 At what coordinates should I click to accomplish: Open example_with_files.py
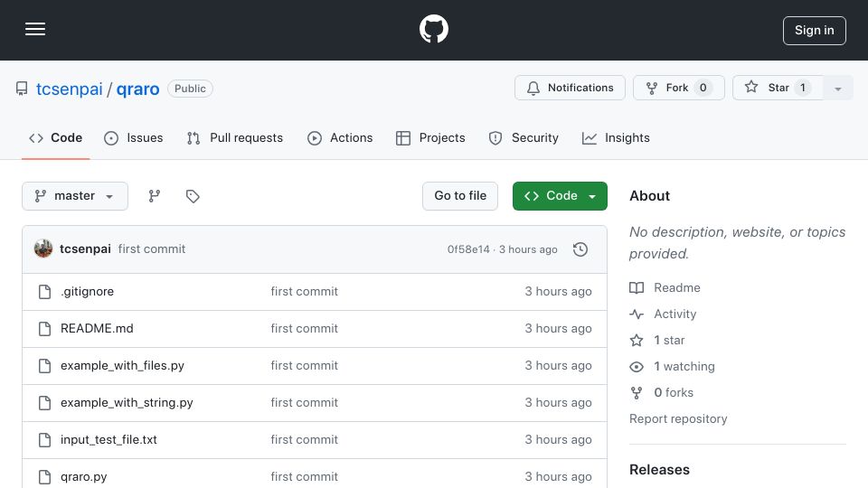click(x=122, y=366)
